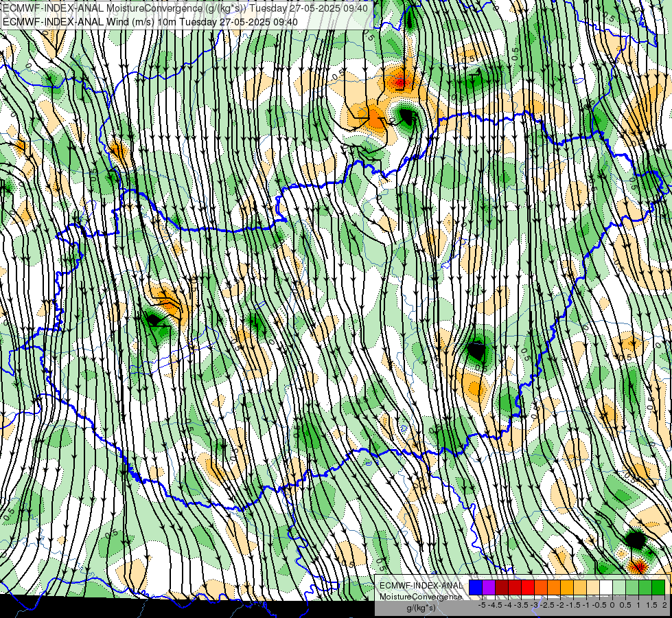
Task: Click the legend tick label 0
Action: click(x=612, y=605)
